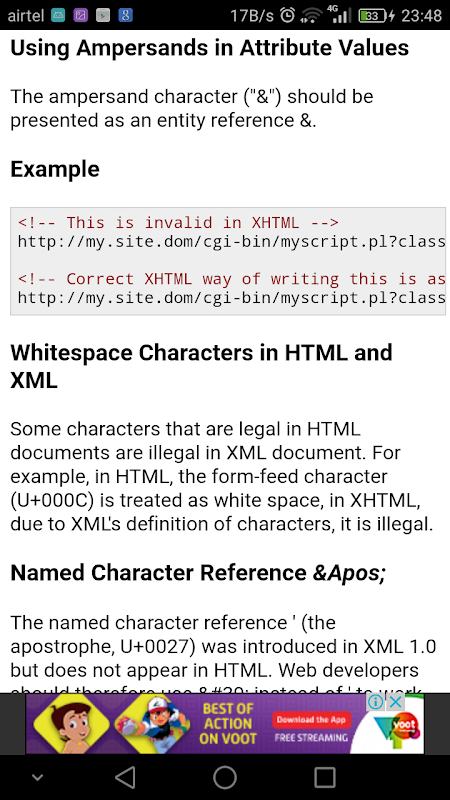The width and height of the screenshot is (450, 800).
Task: Tap the Android back navigation triangle
Action: click(125, 778)
